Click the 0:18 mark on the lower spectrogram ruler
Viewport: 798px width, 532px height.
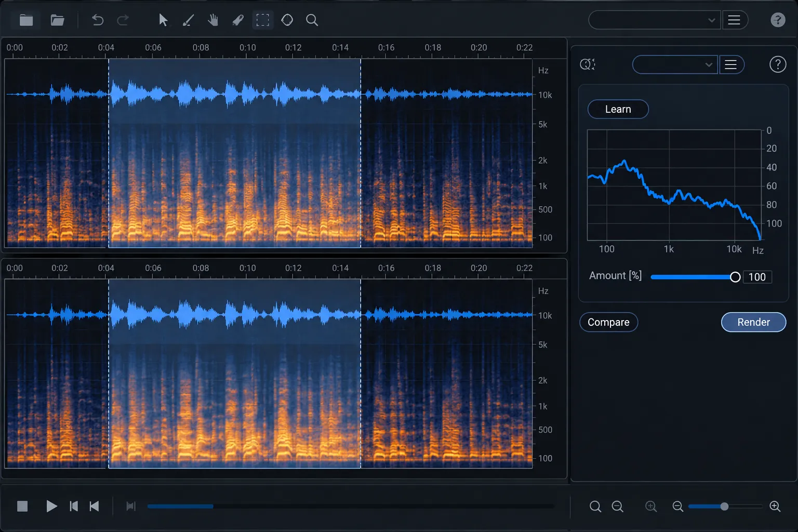[433, 268]
